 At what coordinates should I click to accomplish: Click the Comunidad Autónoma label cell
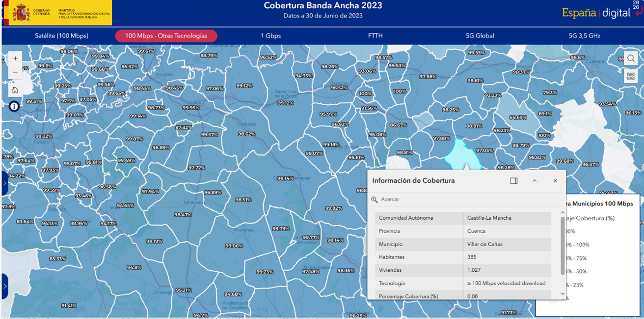coord(419,218)
